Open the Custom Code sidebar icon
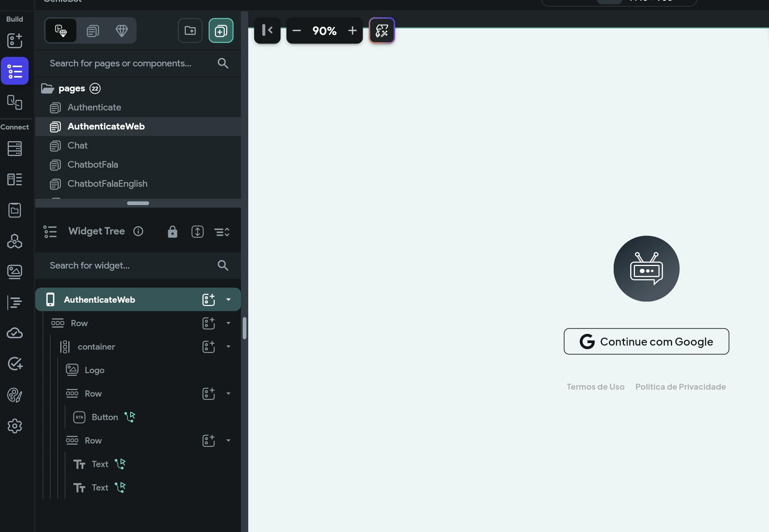 (x=15, y=303)
